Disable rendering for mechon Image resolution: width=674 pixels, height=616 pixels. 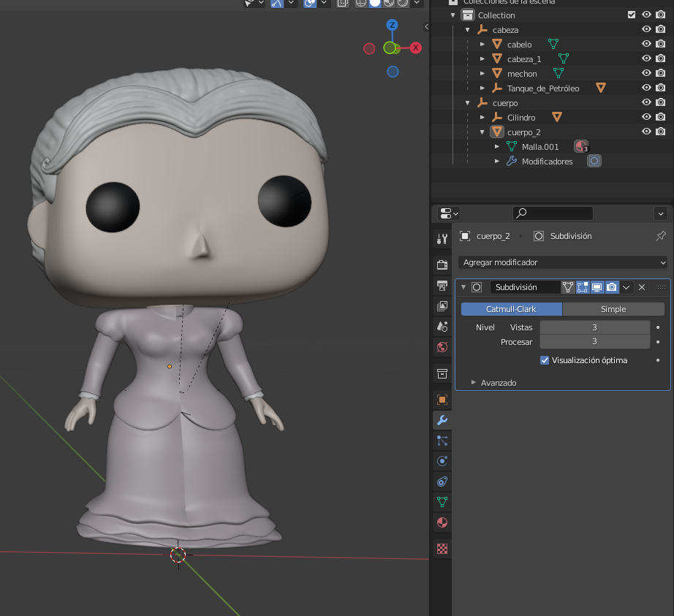tap(661, 73)
